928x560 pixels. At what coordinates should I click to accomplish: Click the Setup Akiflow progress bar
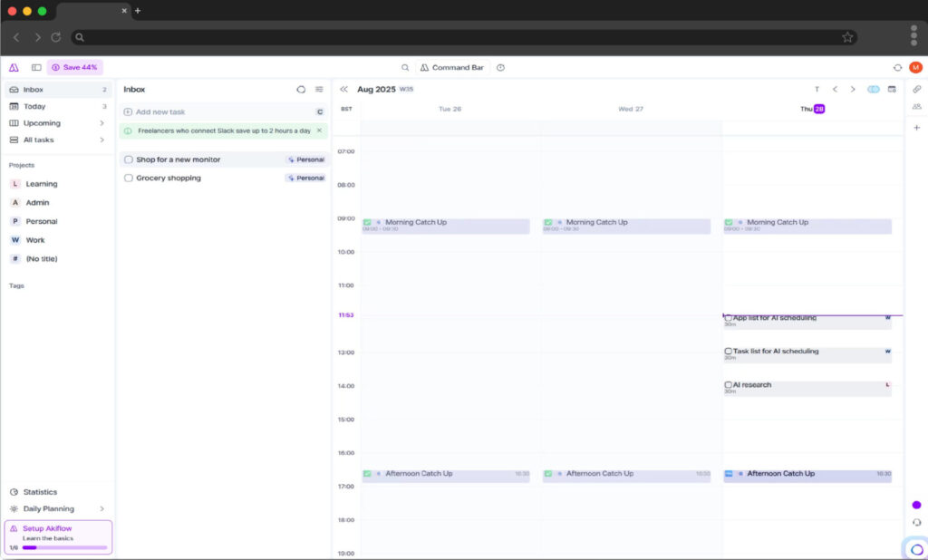[x=64, y=548]
